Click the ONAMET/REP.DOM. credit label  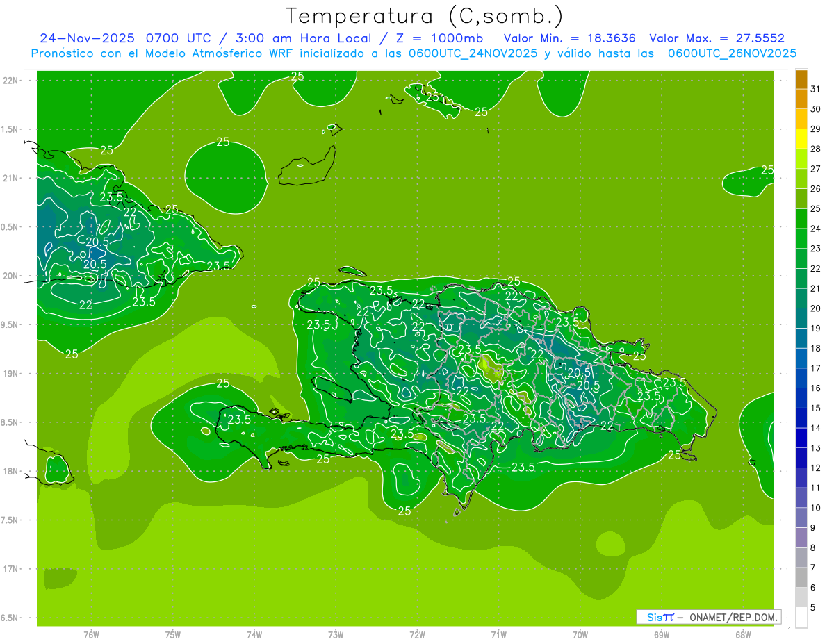point(733,617)
